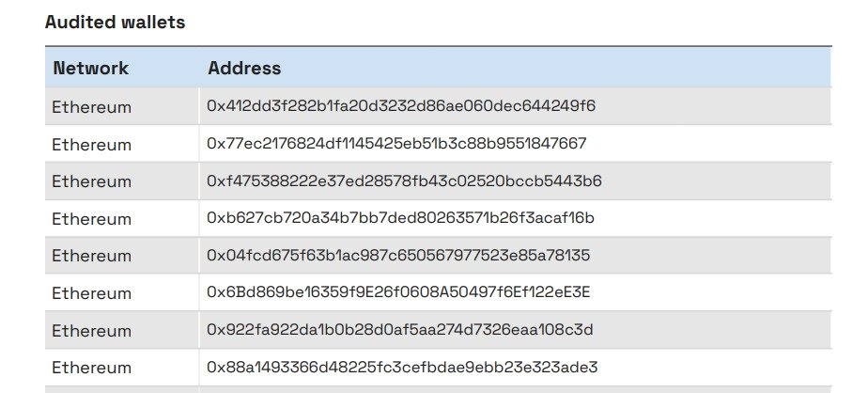Click the Audited wallets heading

point(116,23)
